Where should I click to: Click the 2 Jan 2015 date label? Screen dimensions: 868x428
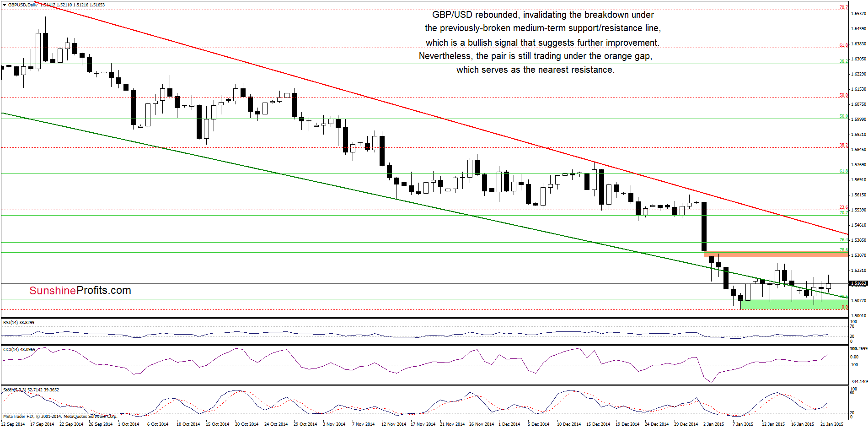tap(714, 424)
